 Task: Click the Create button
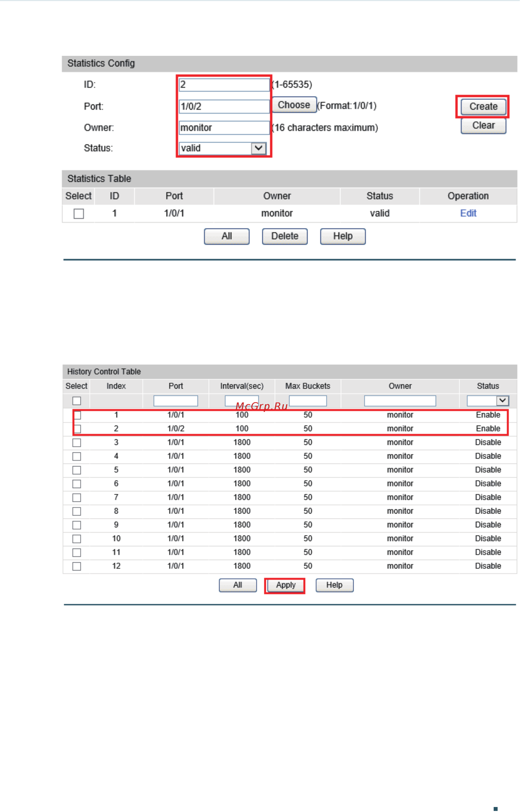coord(483,107)
